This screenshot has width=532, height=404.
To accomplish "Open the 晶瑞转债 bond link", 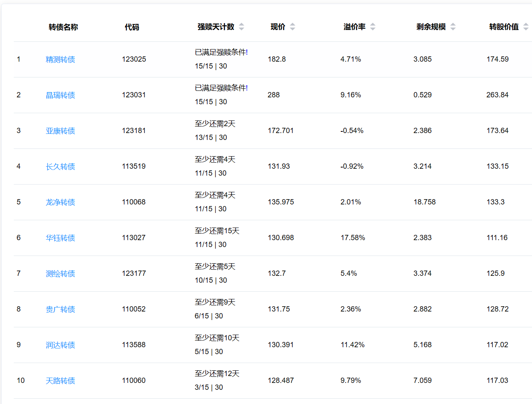I will 60,95.
